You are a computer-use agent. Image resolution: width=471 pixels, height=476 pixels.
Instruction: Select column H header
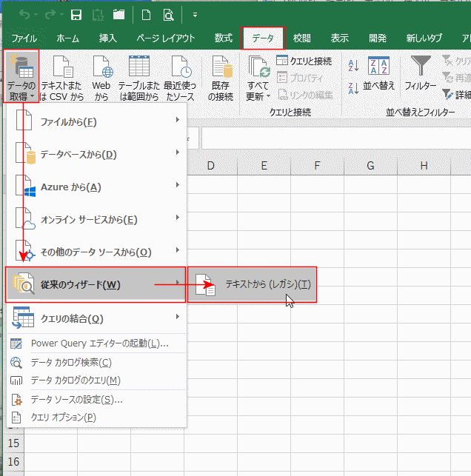(424, 166)
